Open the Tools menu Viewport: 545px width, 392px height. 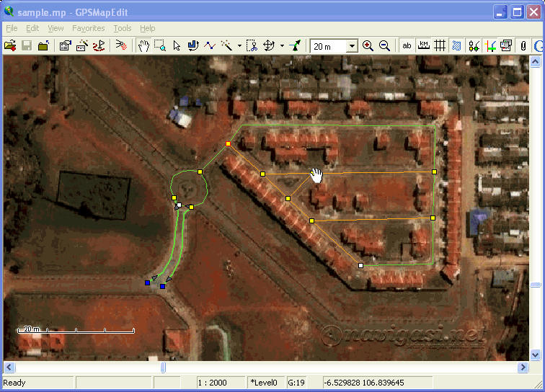click(x=123, y=28)
